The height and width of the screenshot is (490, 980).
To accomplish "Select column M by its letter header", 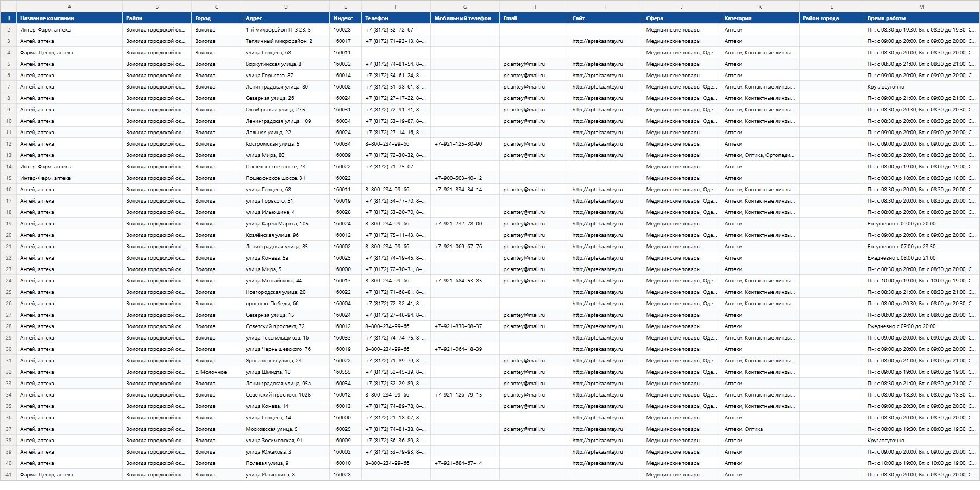I will [921, 7].
